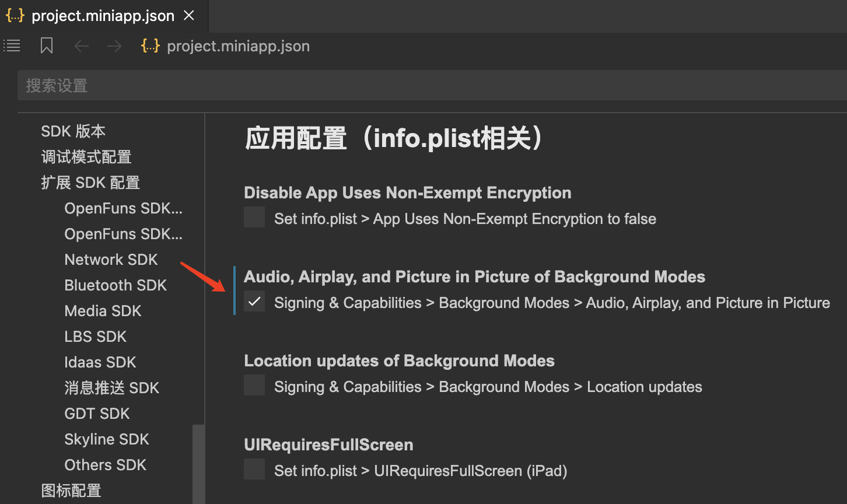Close the project.miniapp.json tab

coord(189,16)
